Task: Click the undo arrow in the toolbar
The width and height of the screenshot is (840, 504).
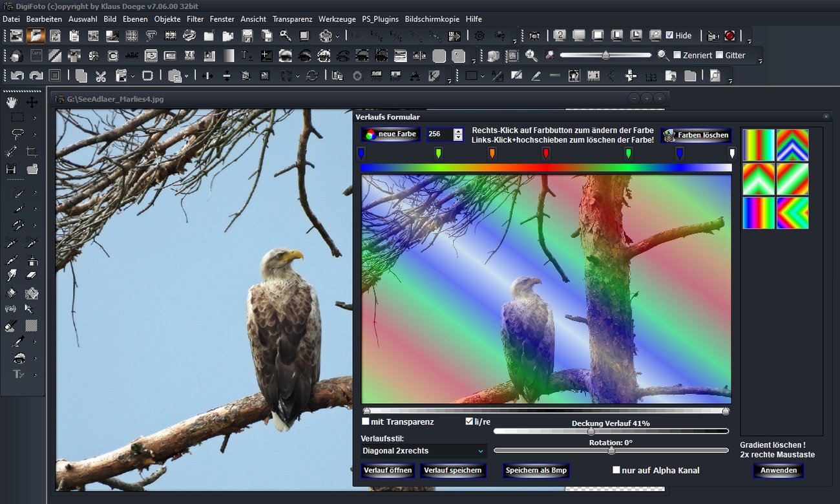Action: pyautogui.click(x=17, y=76)
